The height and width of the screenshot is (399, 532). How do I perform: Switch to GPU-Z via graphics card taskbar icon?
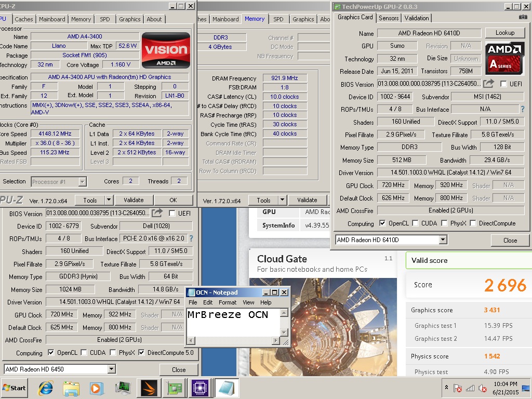tap(175, 388)
